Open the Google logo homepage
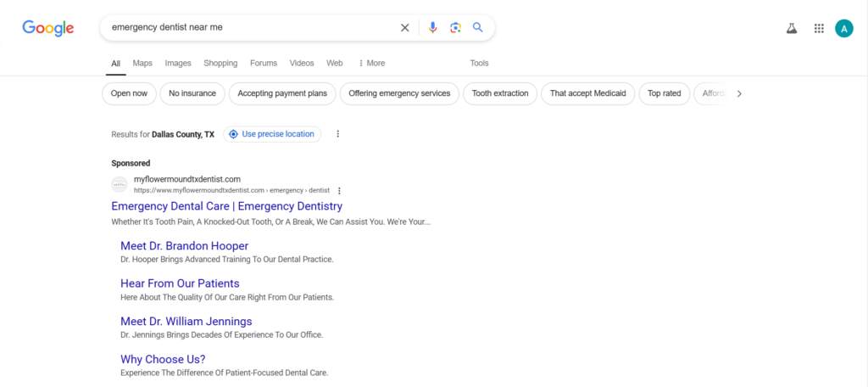This screenshot has height=387, width=868. click(x=48, y=28)
